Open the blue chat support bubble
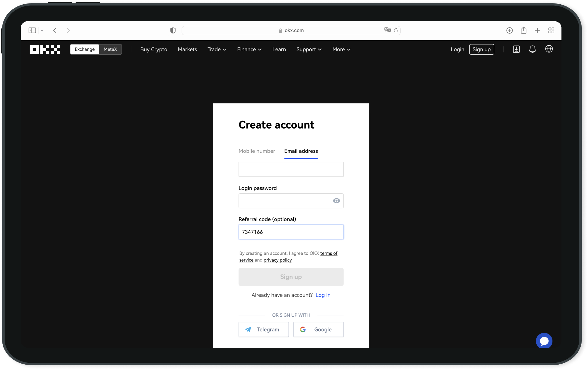588x370 pixels. coord(544,341)
